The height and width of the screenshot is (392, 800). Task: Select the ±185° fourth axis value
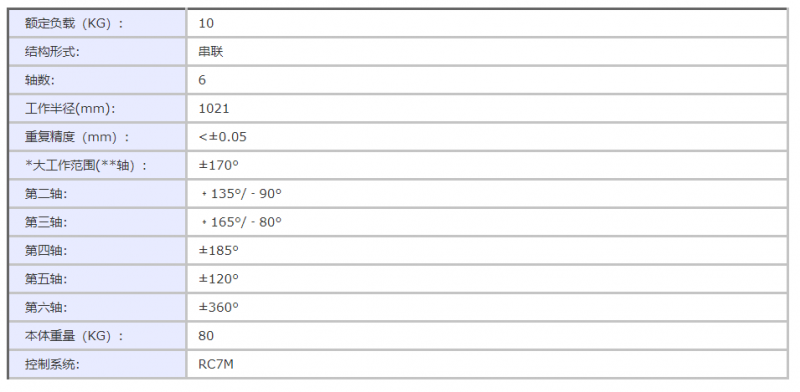tap(219, 251)
